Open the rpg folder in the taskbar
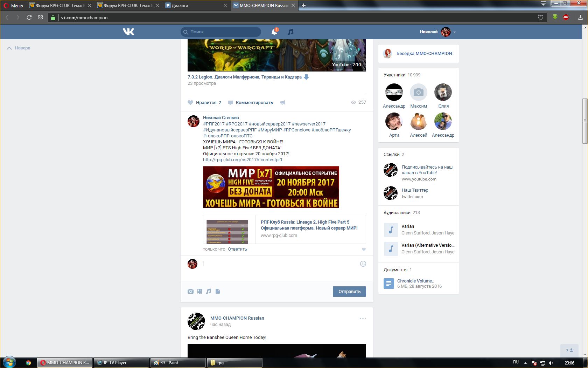This screenshot has height=368, width=588. click(234, 363)
